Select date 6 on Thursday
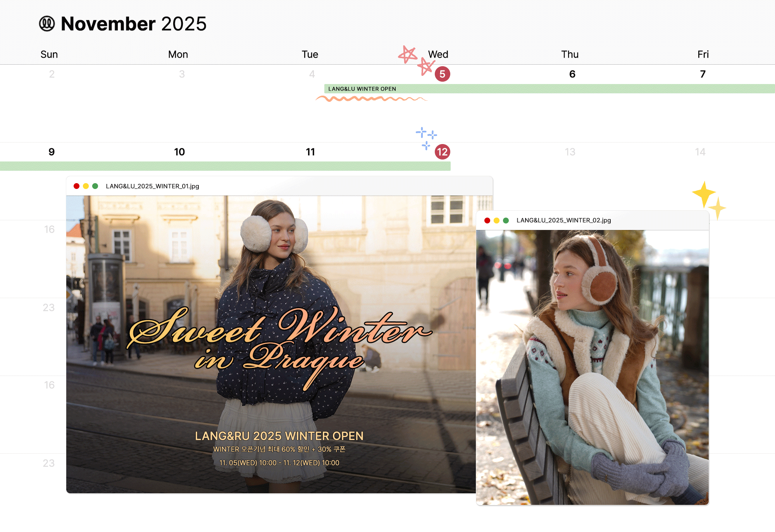 click(x=572, y=74)
